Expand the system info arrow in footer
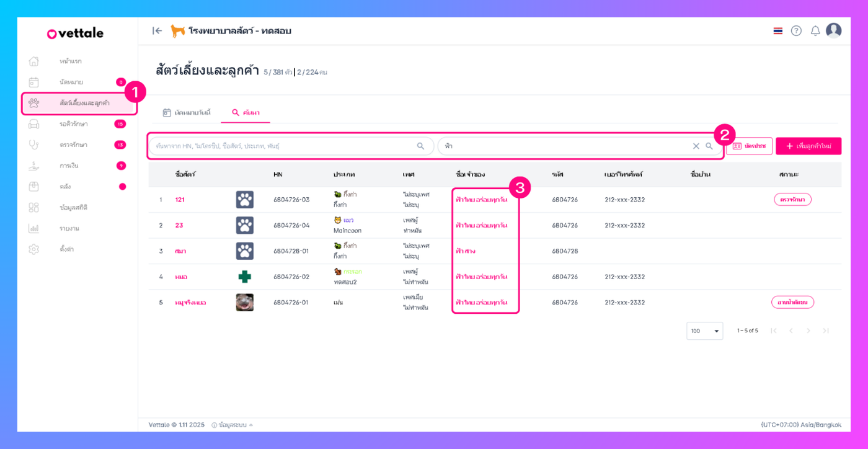868x449 pixels. pos(251,425)
